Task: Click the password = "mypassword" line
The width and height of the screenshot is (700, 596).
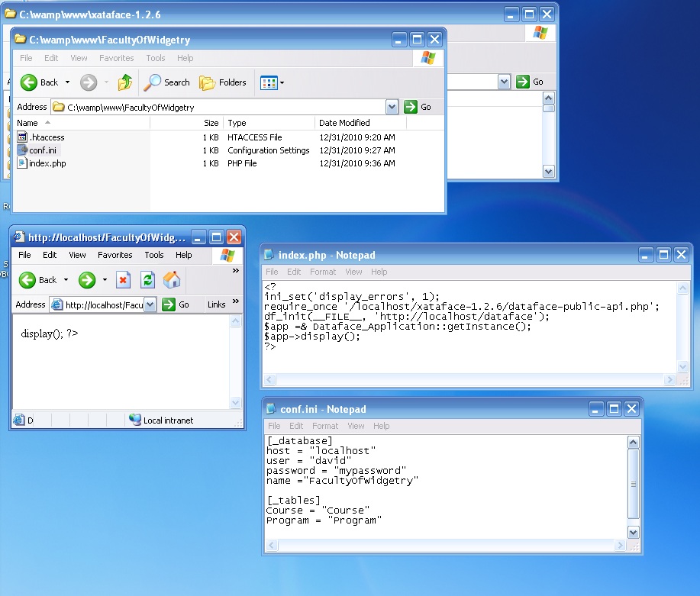Action: [336, 471]
